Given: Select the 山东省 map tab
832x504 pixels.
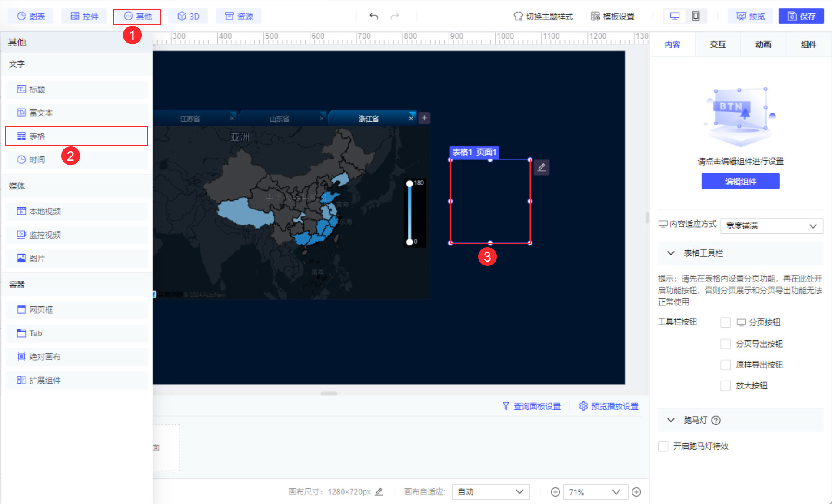Looking at the screenshot, I should (279, 119).
